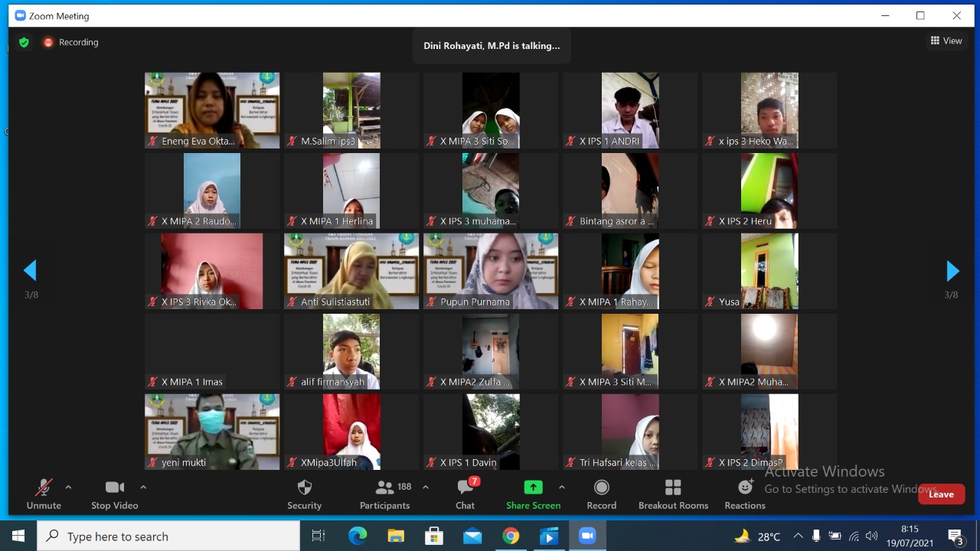Click the green encryption shield icon
This screenshot has height=551, width=980.
coord(24,43)
